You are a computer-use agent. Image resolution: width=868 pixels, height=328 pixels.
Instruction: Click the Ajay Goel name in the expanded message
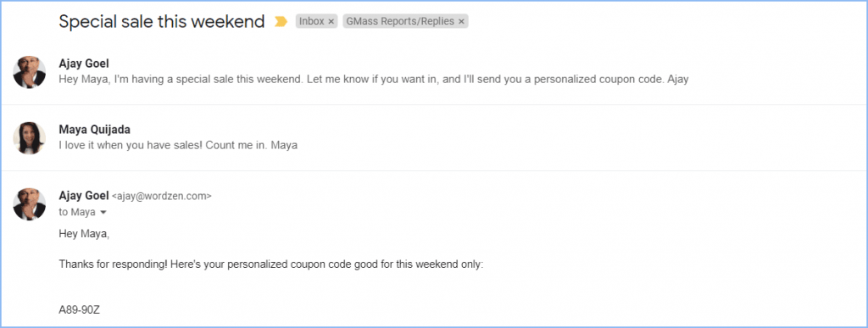coord(84,195)
